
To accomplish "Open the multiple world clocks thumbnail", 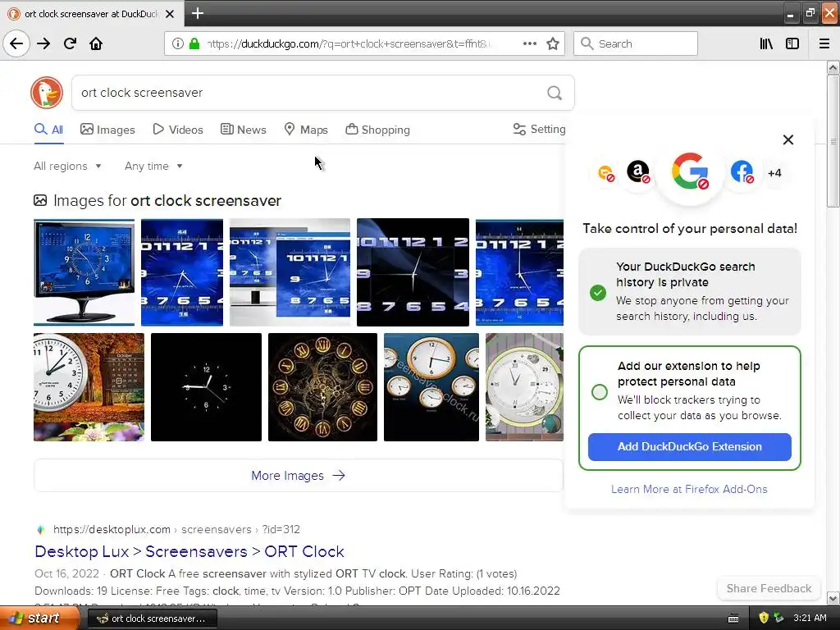I will click(x=431, y=387).
